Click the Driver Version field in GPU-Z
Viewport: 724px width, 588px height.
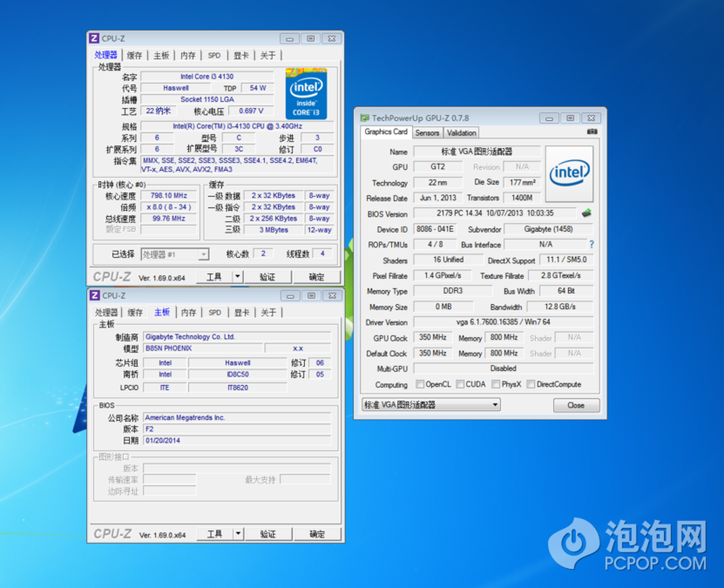503,322
